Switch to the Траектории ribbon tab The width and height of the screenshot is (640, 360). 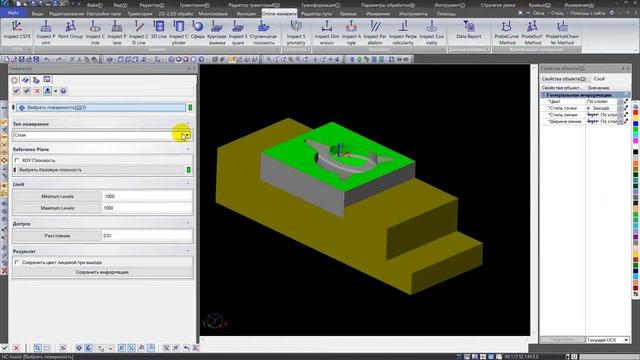(x=140, y=13)
